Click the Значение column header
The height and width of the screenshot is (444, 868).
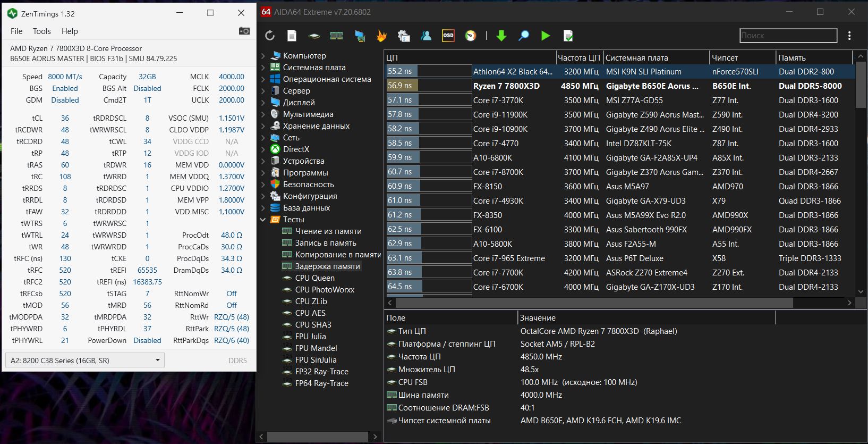pos(646,317)
